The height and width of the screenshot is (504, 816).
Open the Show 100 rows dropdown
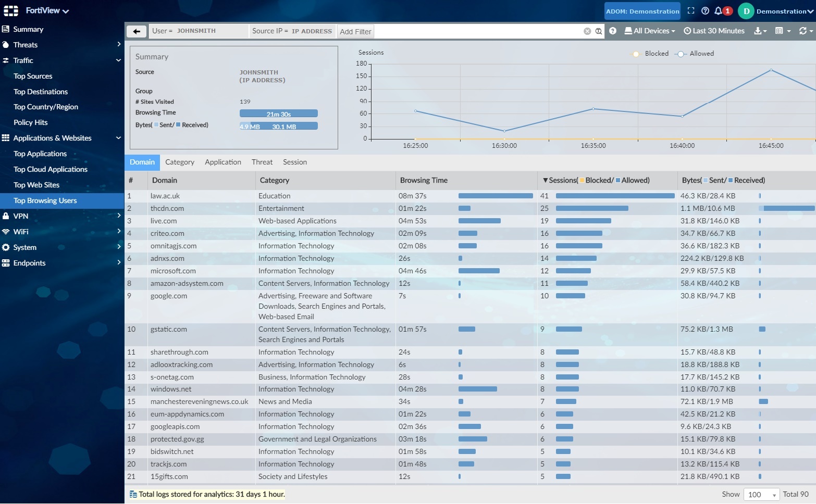762,495
